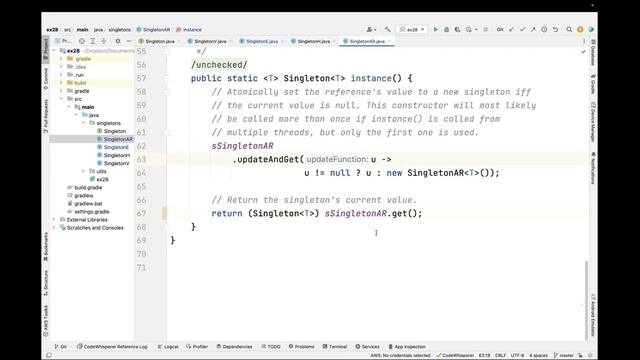
Task: Click the editor vertical scrollbar thumb
Action: [x=587, y=299]
